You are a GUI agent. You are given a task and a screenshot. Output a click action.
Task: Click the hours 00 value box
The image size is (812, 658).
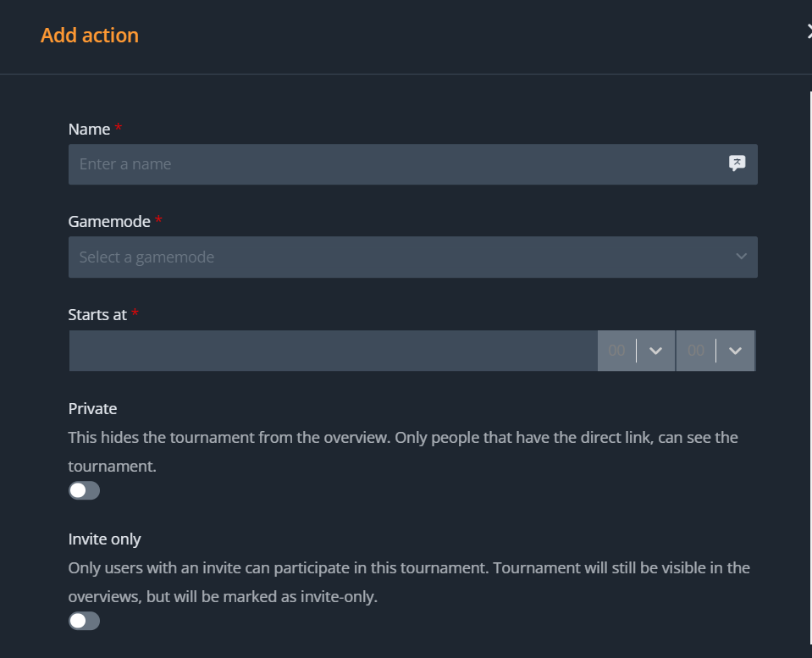[616, 351]
